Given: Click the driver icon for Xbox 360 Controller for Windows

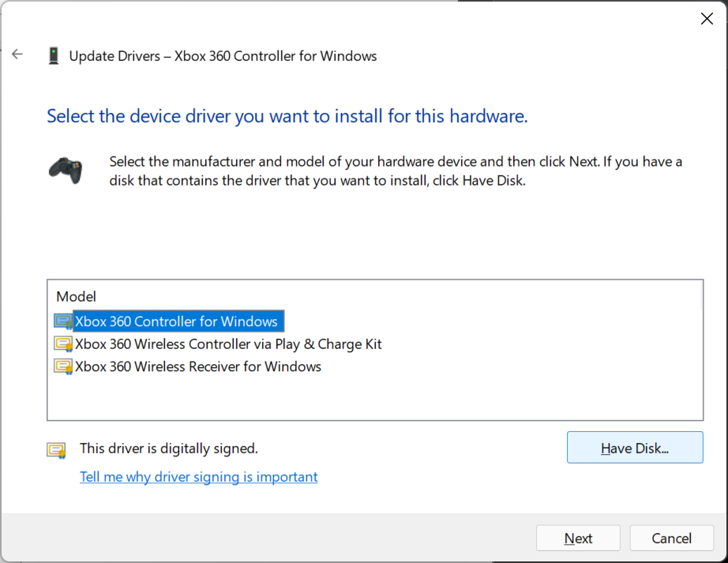Looking at the screenshot, I should [x=63, y=321].
